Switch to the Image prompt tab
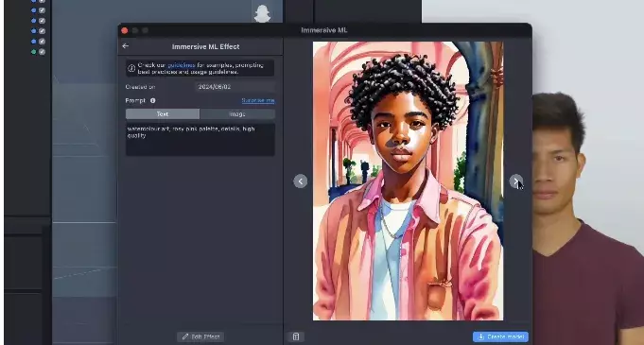Screen dimensions: 644x345 (x=237, y=113)
